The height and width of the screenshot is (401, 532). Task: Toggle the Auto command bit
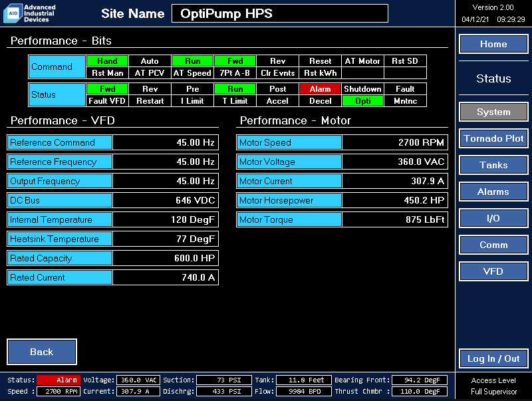click(x=150, y=61)
